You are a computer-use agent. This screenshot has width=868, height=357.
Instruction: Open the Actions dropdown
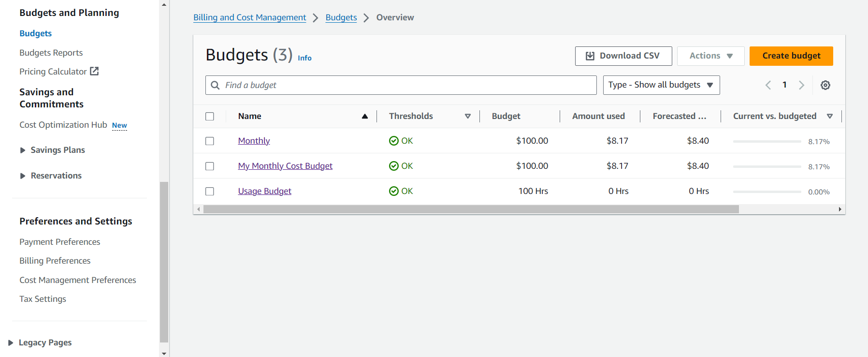tap(710, 56)
